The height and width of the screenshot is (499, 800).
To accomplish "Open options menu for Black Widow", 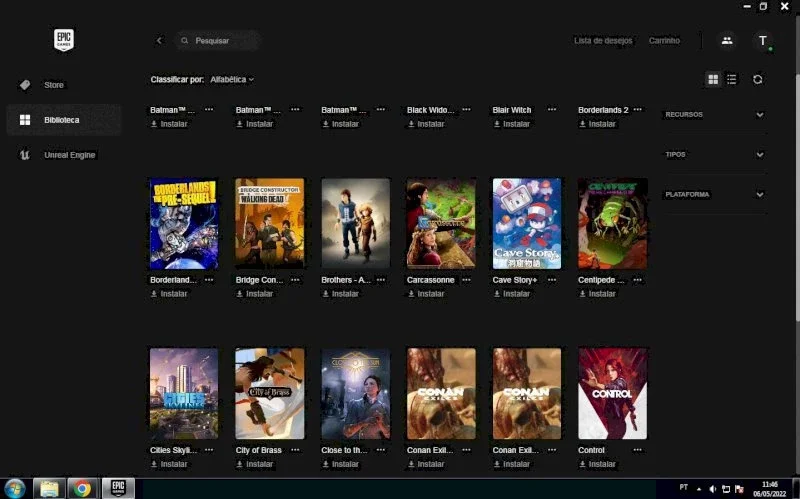I will point(466,110).
